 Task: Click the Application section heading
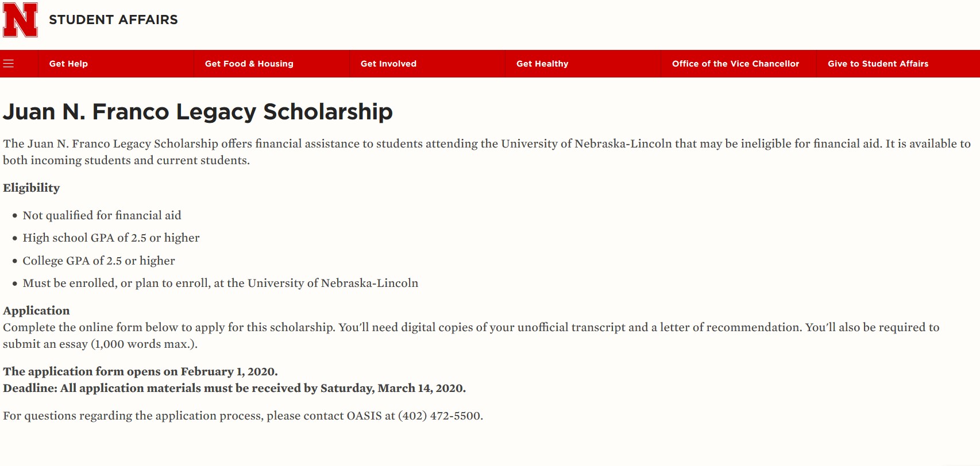coord(36,310)
